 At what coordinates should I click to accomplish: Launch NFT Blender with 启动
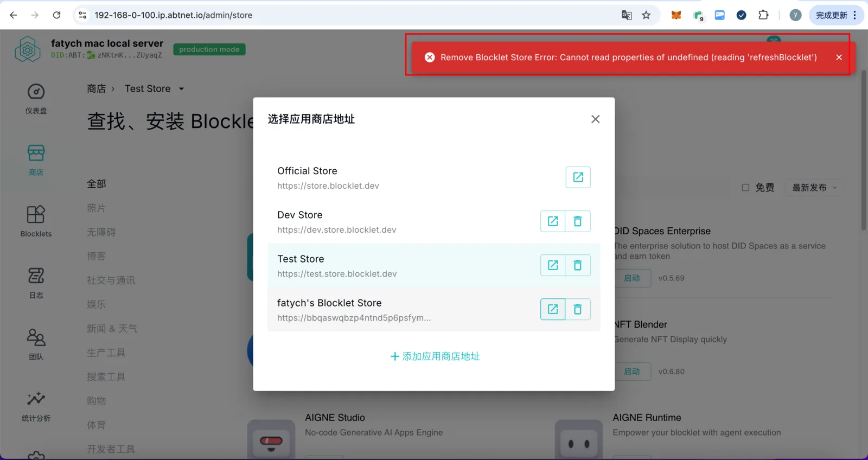(632, 372)
